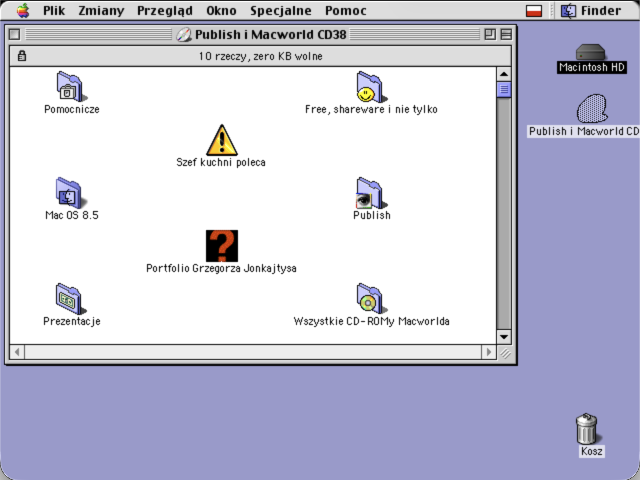
Task: Open the Zmiany menu
Action: (101, 11)
